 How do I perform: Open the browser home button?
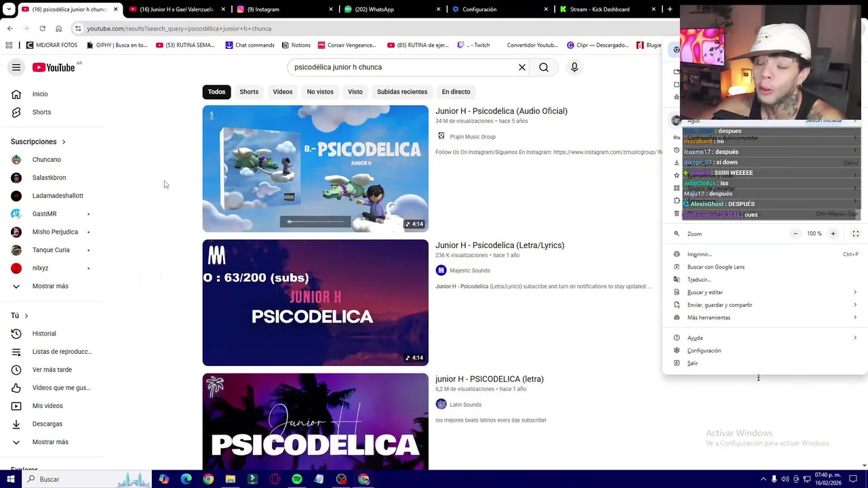click(58, 28)
